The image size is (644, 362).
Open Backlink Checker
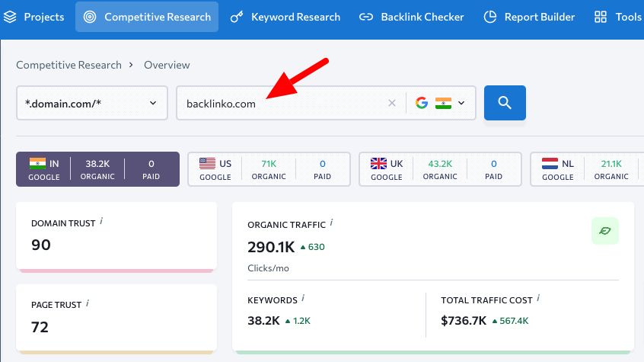[412, 17]
